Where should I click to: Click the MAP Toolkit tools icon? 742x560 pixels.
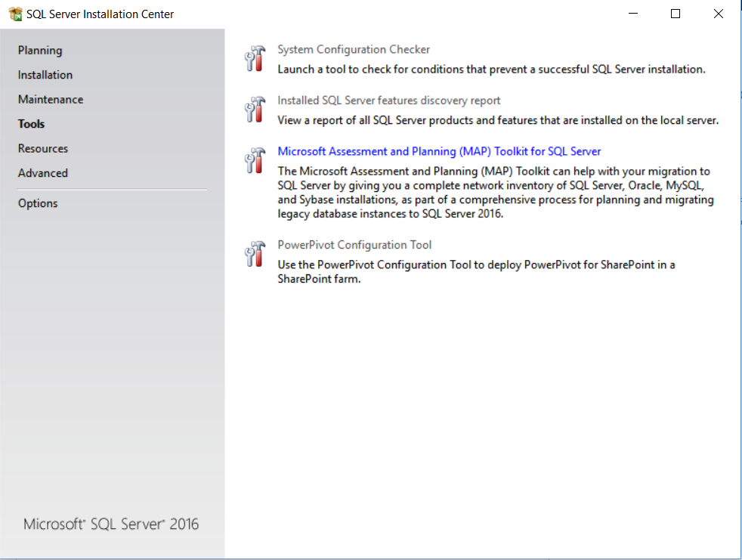pyautogui.click(x=255, y=160)
